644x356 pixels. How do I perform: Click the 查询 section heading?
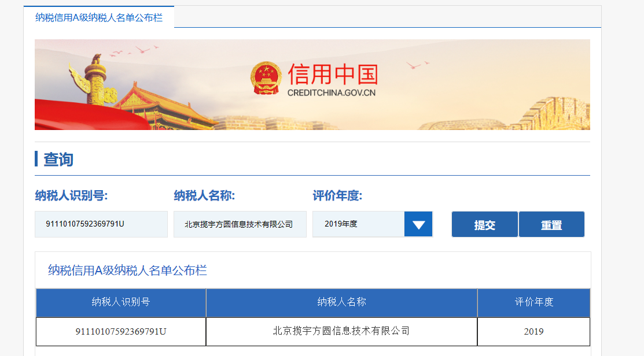(58, 159)
